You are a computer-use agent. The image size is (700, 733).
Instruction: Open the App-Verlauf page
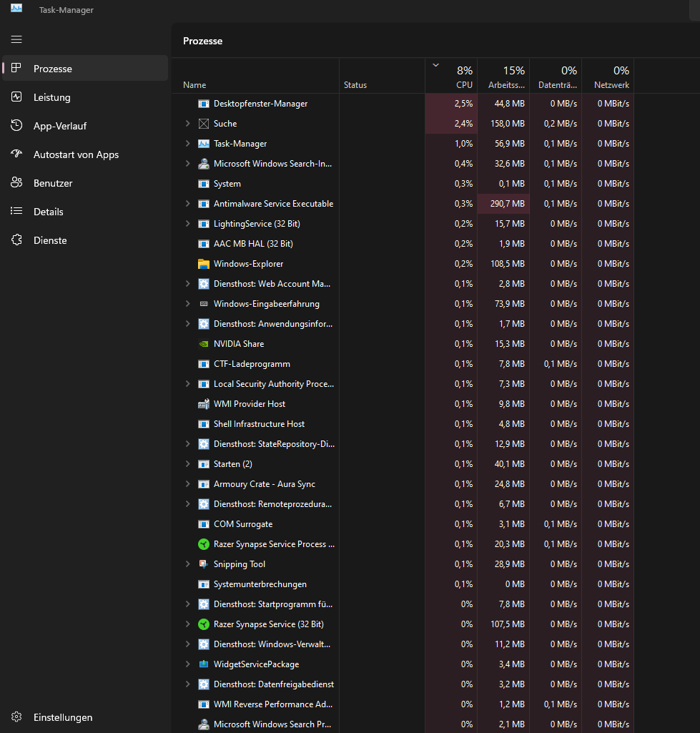pos(85,126)
